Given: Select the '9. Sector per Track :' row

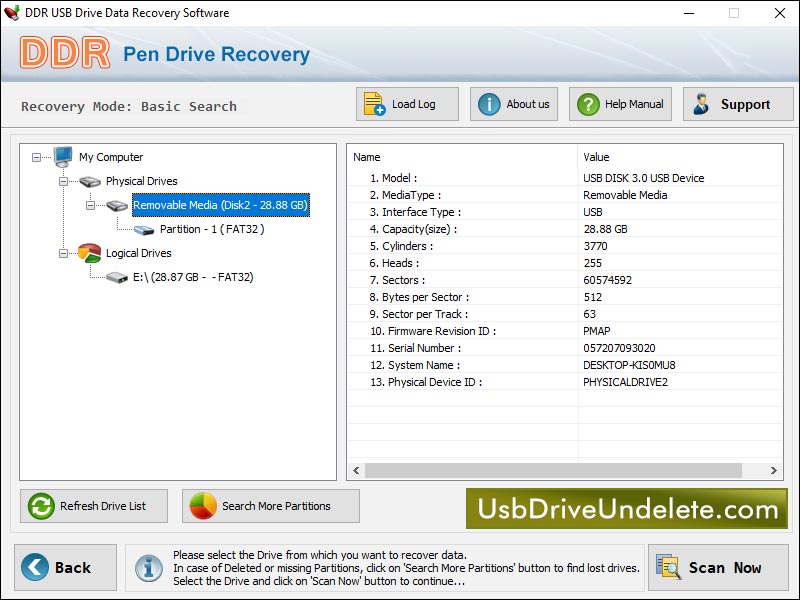Looking at the screenshot, I should (565, 314).
